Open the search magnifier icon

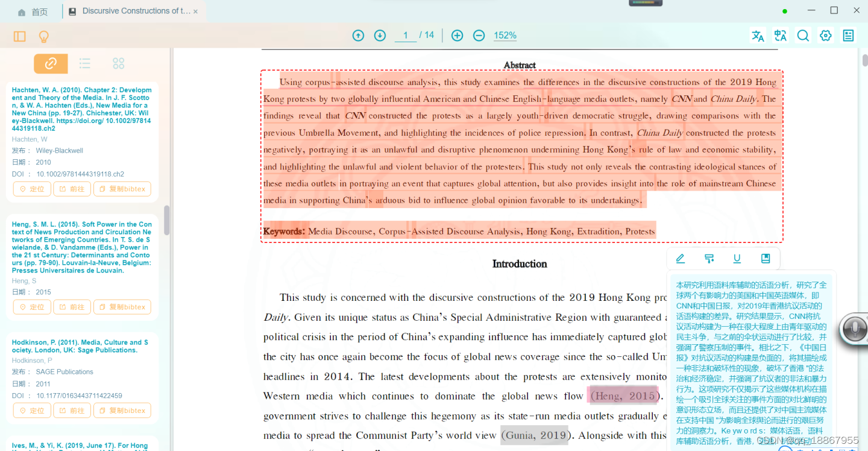pos(803,36)
